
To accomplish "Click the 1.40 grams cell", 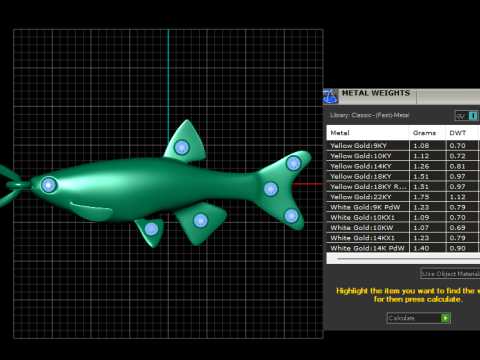I will pos(427,248).
